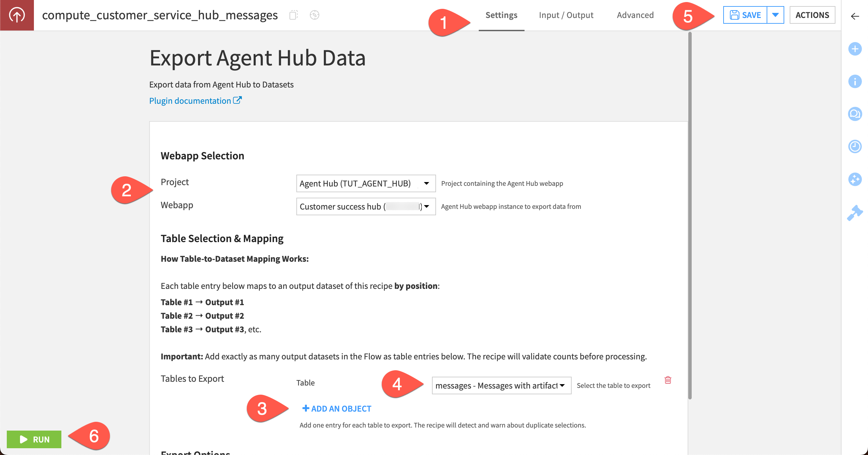Click the 'Table #3 → Output #3, etc.' line
Image resolution: width=868 pixels, height=455 pixels.
211,329
